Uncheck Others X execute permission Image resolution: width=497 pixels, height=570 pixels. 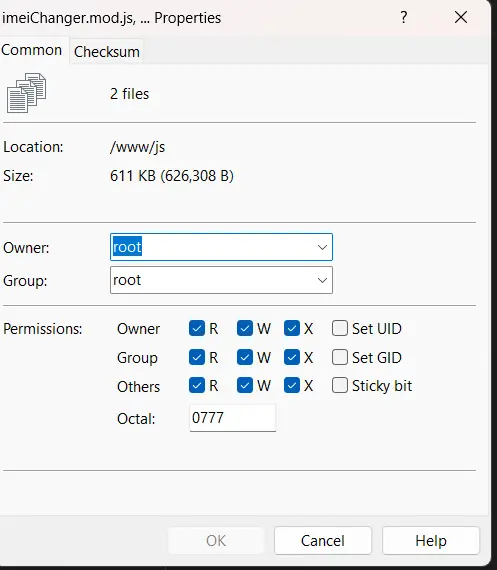point(292,385)
